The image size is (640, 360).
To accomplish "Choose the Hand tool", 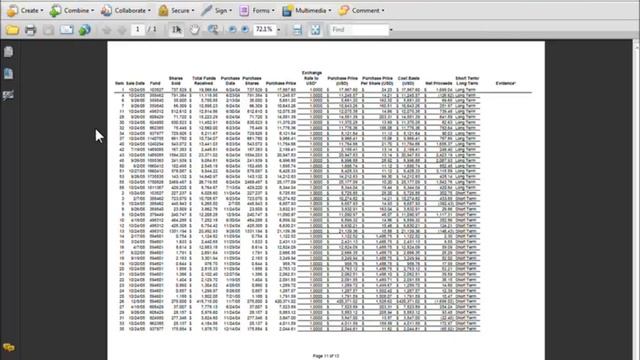I will tap(195, 30).
